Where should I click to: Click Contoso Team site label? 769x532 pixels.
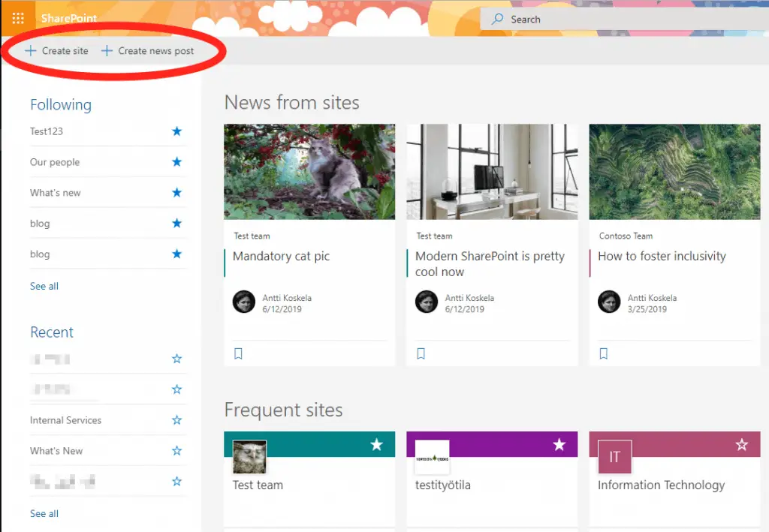click(x=626, y=236)
